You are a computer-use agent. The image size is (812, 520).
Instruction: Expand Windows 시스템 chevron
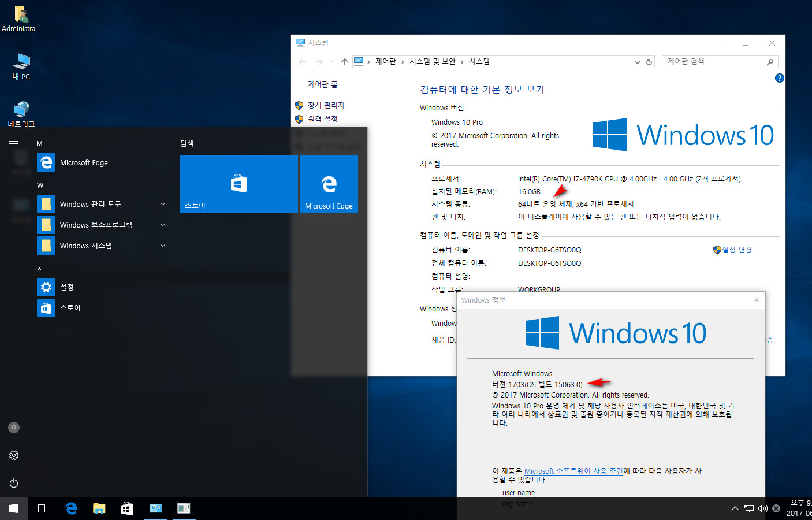tap(163, 246)
